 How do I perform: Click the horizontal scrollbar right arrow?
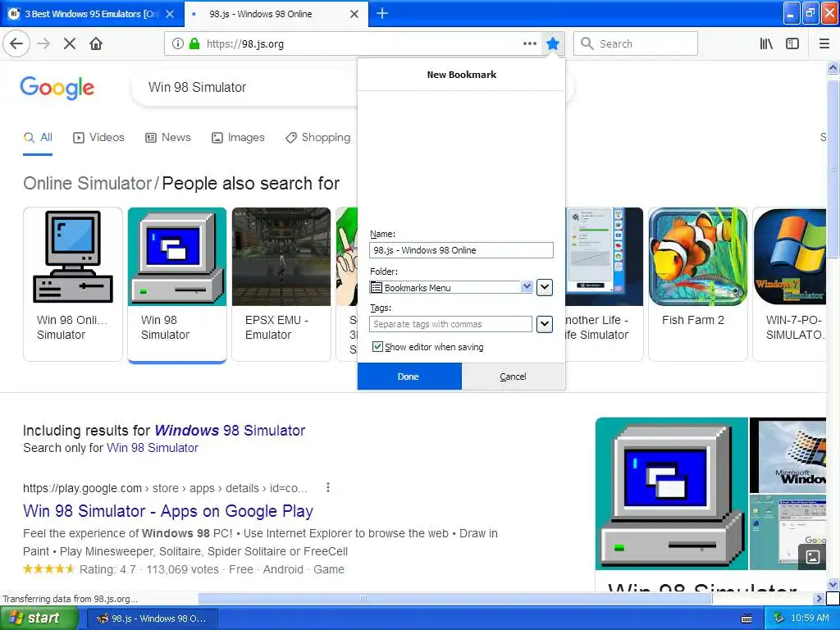(819, 598)
